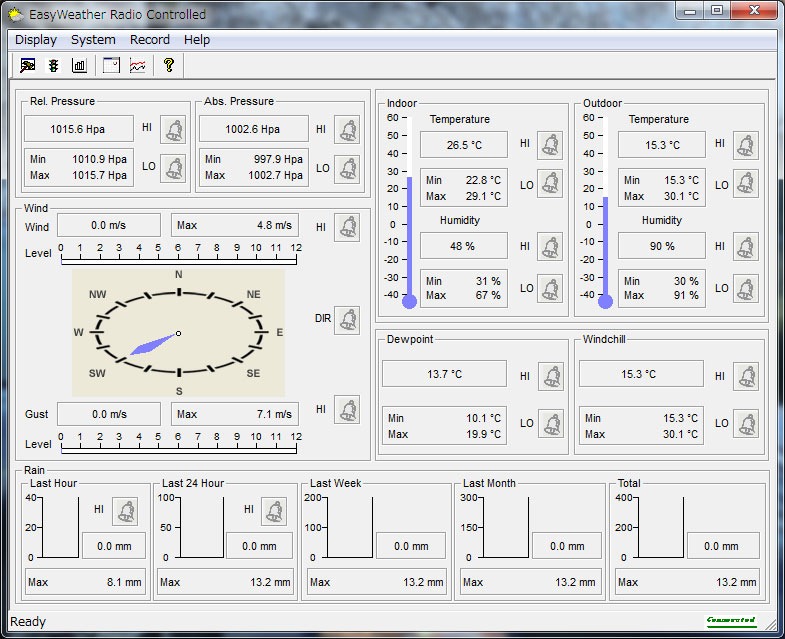Click the Gust speed 0.0 m/s field
Screen dimensions: 785x639
point(109,414)
